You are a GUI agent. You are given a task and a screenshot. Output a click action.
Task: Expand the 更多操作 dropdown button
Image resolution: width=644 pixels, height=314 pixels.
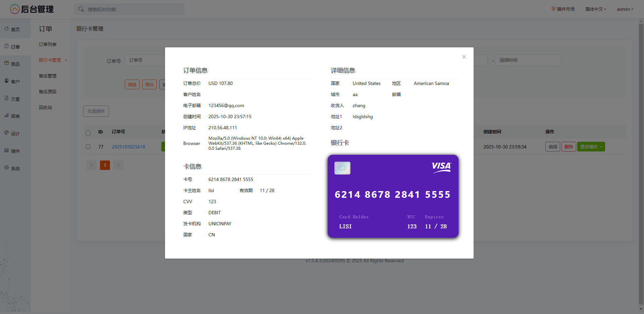(591, 147)
